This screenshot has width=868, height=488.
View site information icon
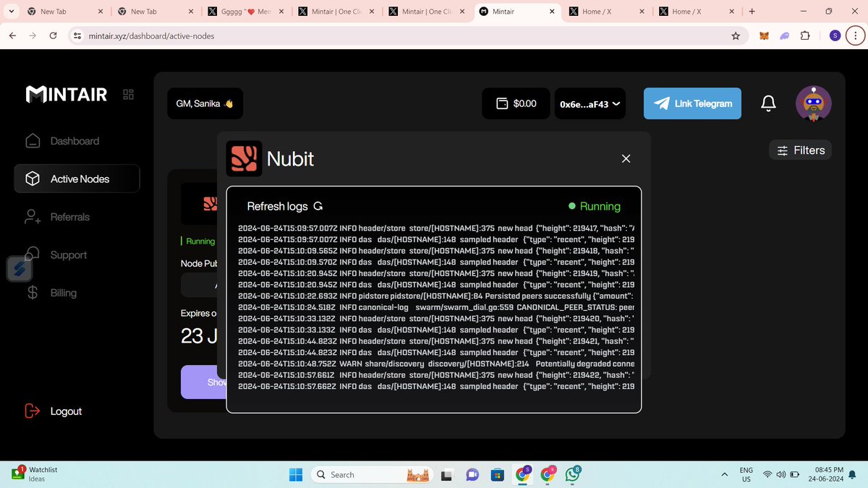77,35
